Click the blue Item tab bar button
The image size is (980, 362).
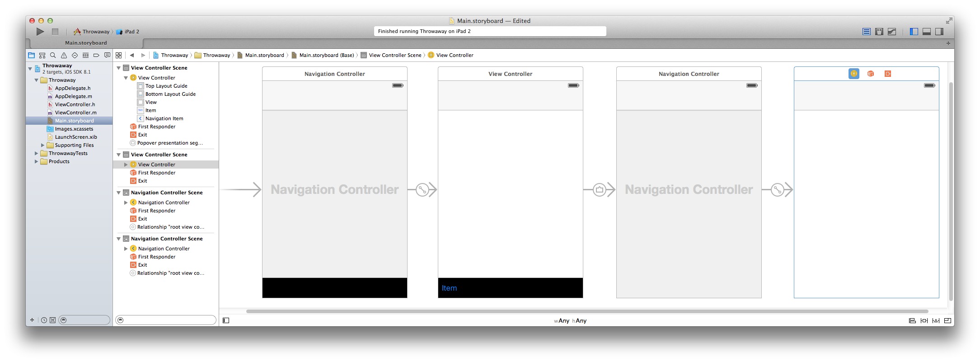pos(449,288)
